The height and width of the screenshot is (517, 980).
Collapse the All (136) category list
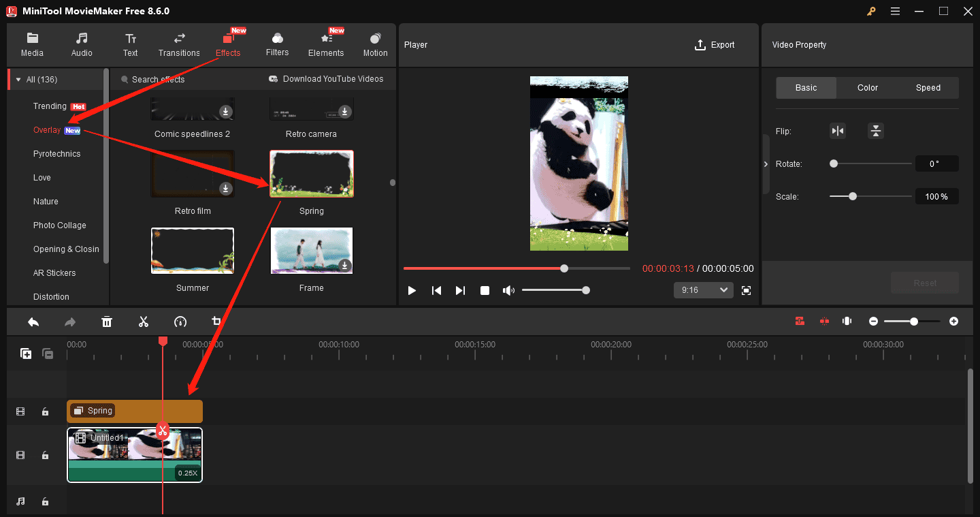(x=19, y=79)
